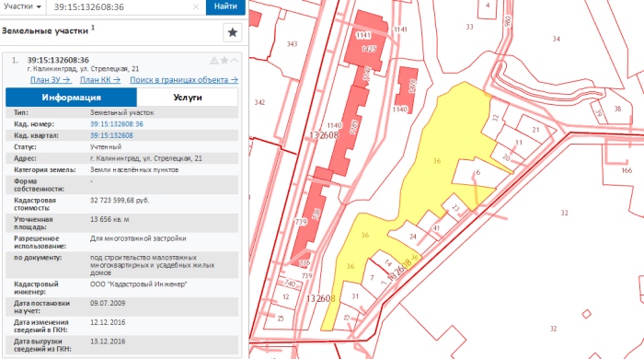Image resolution: width=644 pixels, height=359 pixels.
Task: Open the Участки dropdown selector
Action: (23, 6)
